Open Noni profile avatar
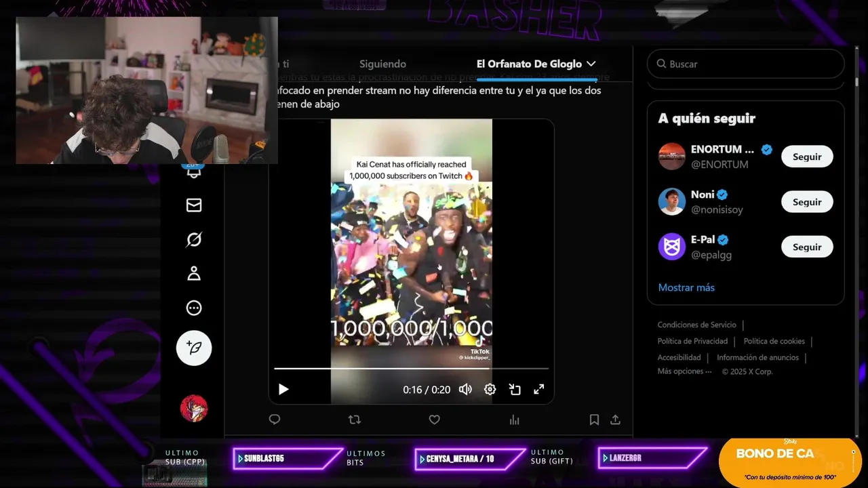868x488 pixels. (672, 201)
